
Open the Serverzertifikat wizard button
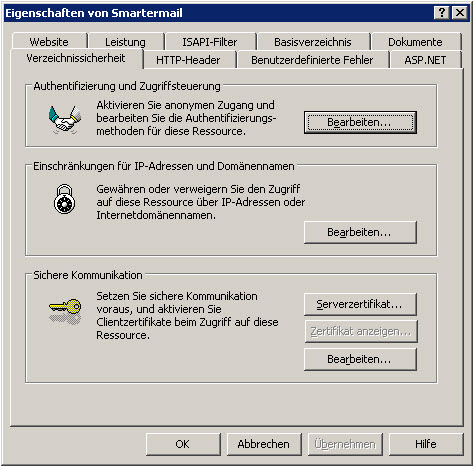tap(360, 304)
